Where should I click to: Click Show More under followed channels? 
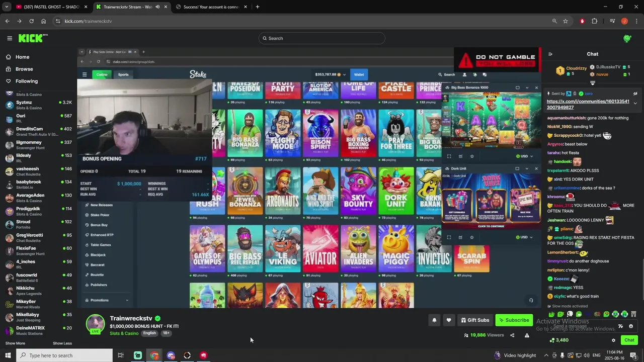pos(15,343)
